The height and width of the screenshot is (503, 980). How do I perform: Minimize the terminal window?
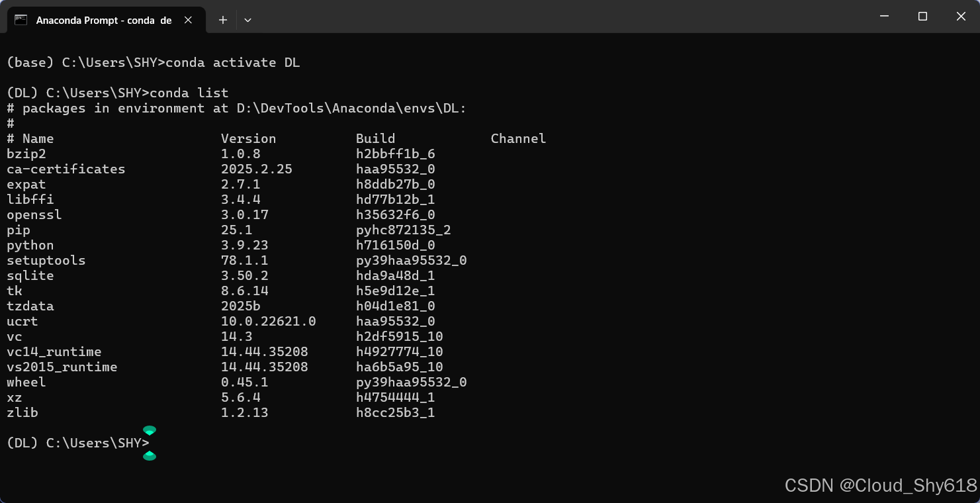coord(884,17)
